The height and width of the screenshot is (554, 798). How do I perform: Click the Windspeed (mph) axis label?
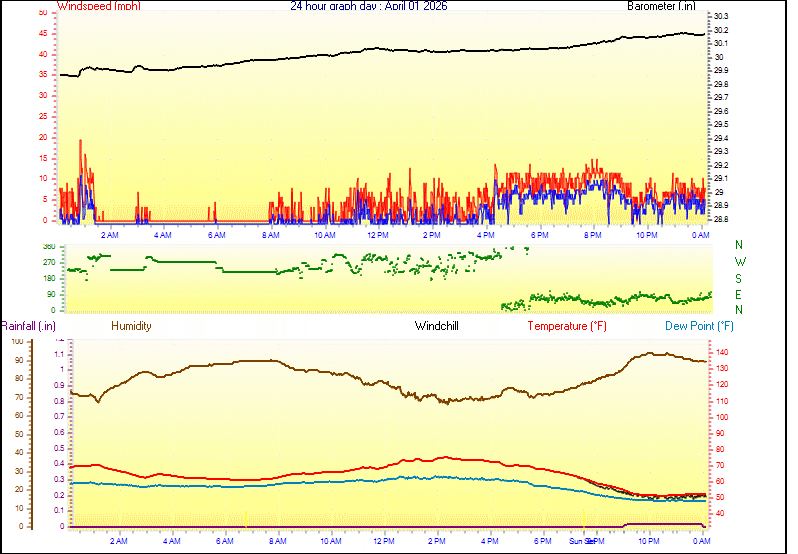click(x=99, y=6)
